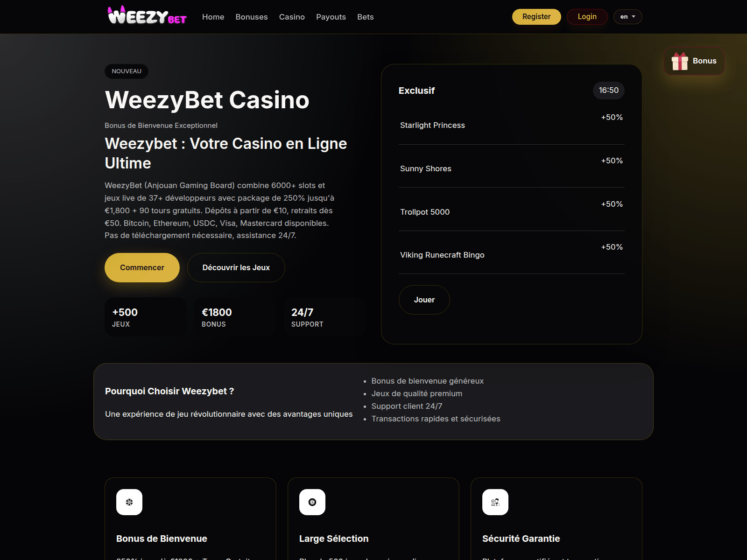
Task: Click the Large Sélection card icon
Action: point(312,502)
